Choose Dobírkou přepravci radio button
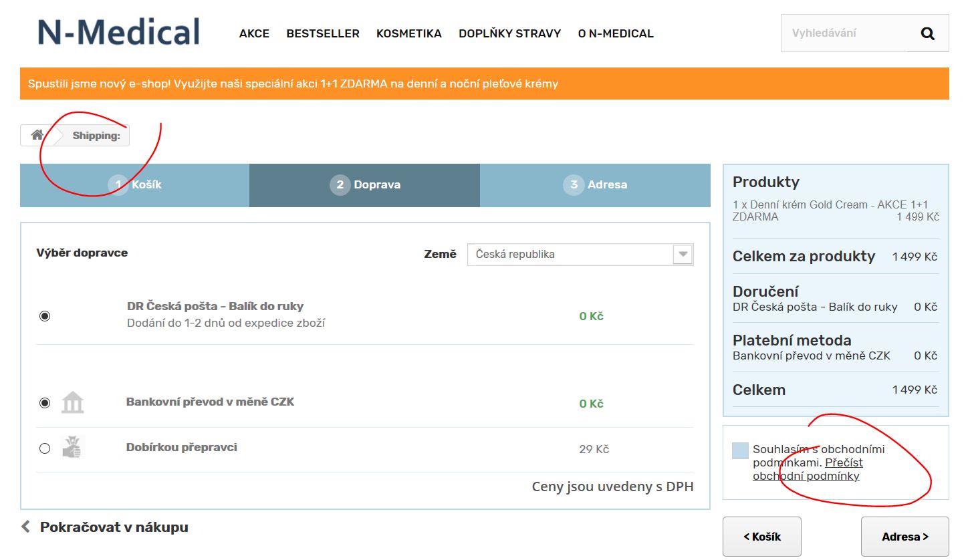The image size is (968, 560). tap(45, 448)
